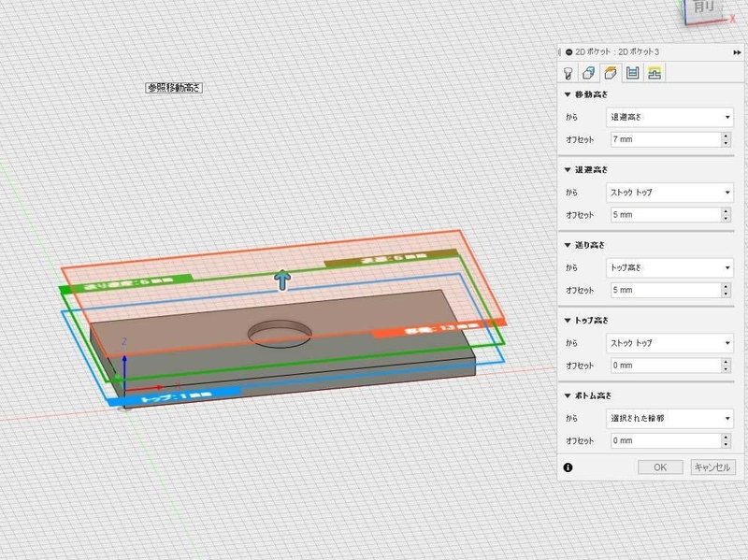Click the olive 退避 label on the green plane
The image size is (748, 560).
point(391,258)
